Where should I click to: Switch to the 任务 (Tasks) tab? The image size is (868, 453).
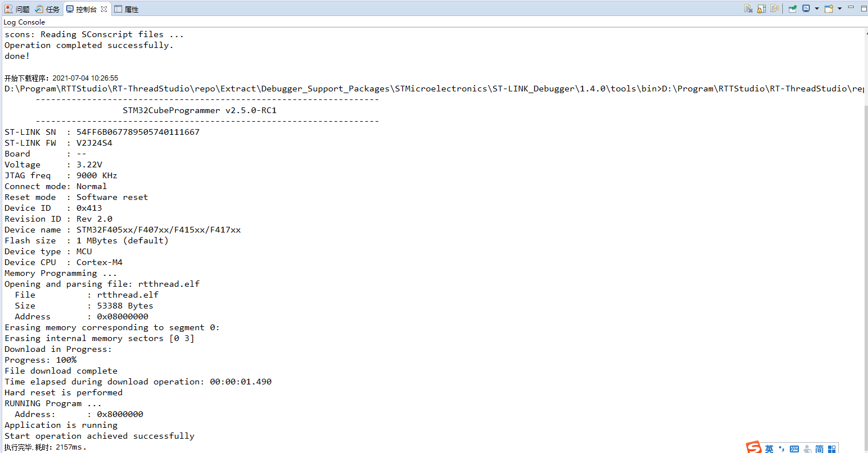tap(47, 9)
